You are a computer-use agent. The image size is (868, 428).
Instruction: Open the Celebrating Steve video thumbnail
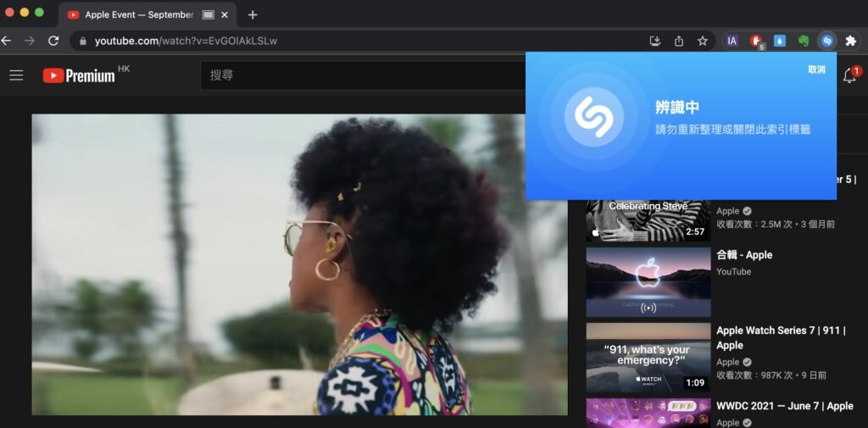648,220
